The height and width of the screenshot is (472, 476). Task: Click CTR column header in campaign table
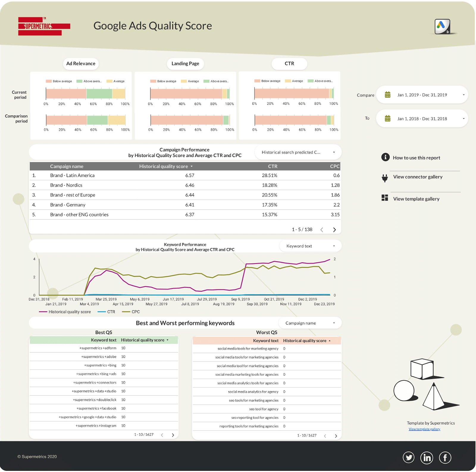point(273,166)
